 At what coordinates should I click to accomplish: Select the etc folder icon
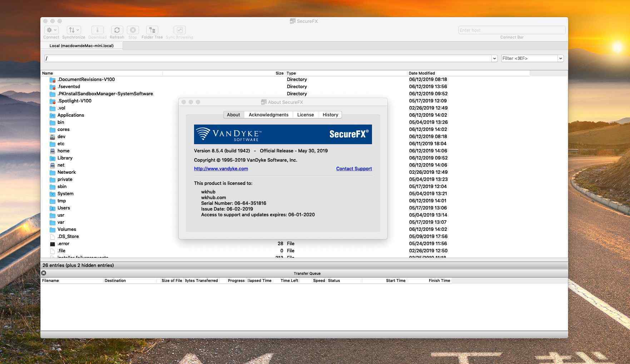(53, 144)
